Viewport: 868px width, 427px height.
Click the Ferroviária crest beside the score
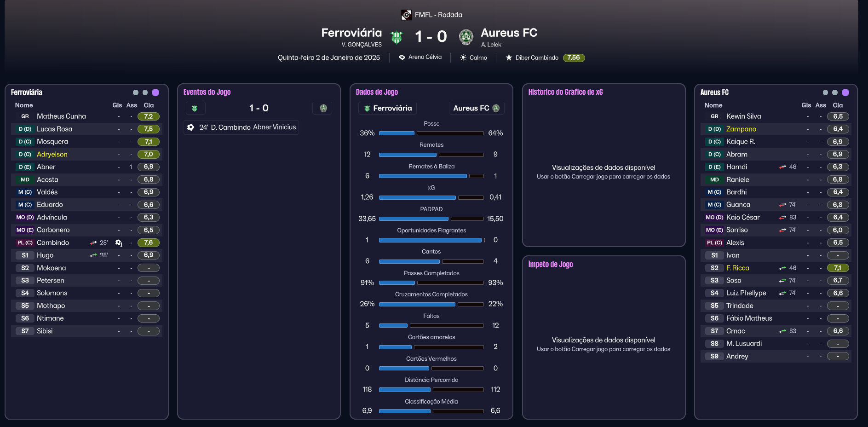pos(397,37)
